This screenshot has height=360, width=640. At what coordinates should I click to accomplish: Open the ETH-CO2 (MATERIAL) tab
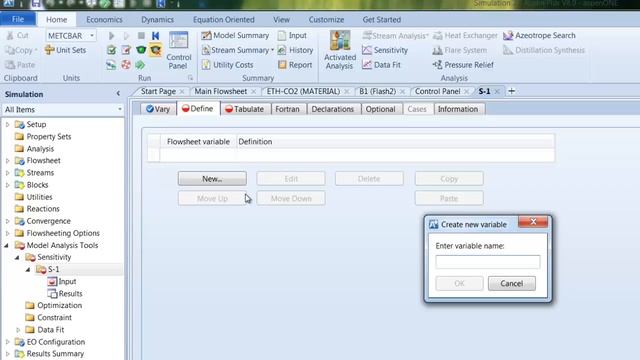303,91
